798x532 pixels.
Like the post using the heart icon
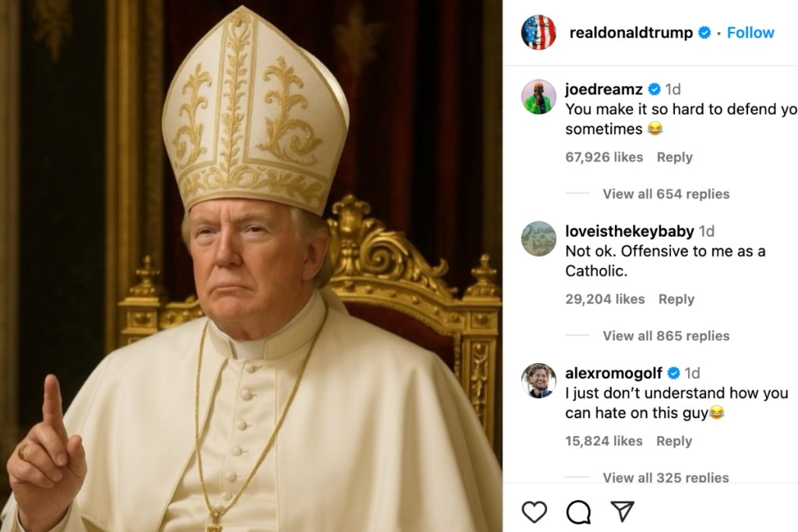pyautogui.click(x=534, y=513)
